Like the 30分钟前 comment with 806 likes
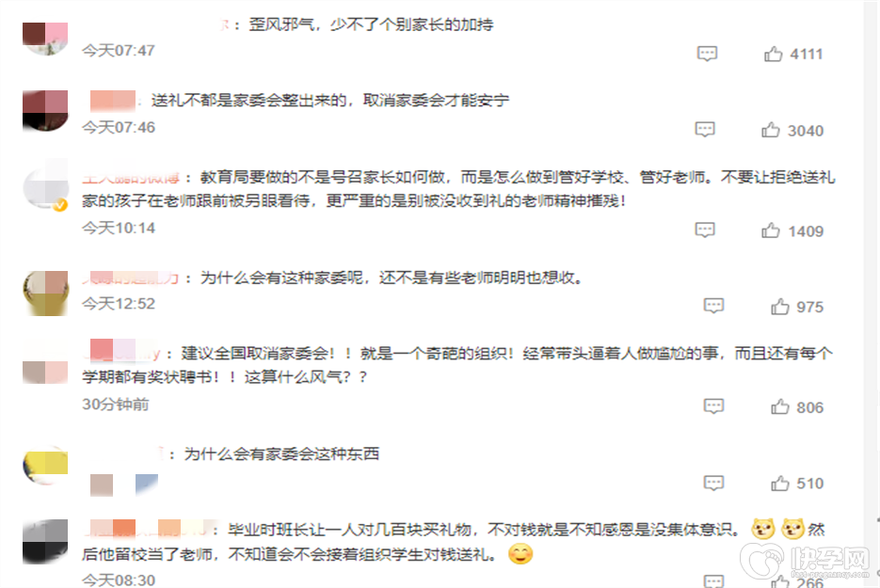Viewport: 880px width, 588px height. click(x=779, y=406)
